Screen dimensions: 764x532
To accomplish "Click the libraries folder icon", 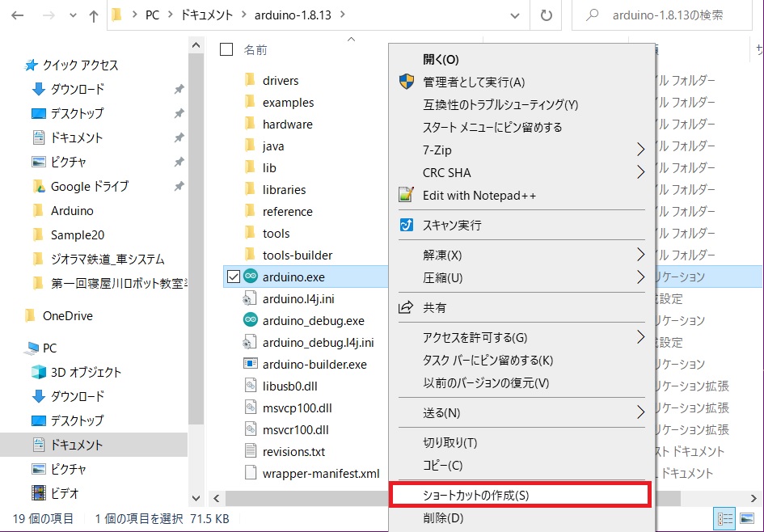I will (x=250, y=188).
